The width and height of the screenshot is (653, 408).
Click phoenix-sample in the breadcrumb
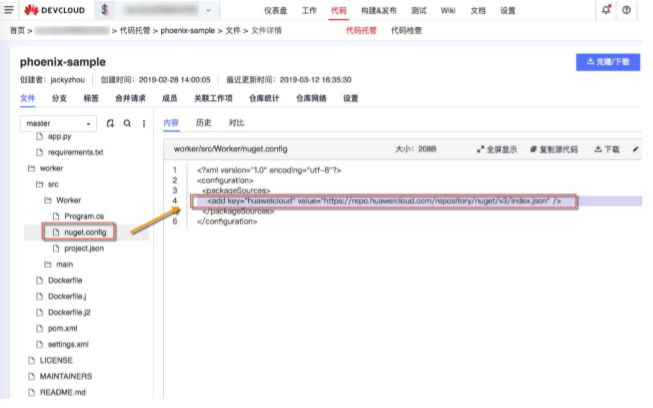[187, 30]
